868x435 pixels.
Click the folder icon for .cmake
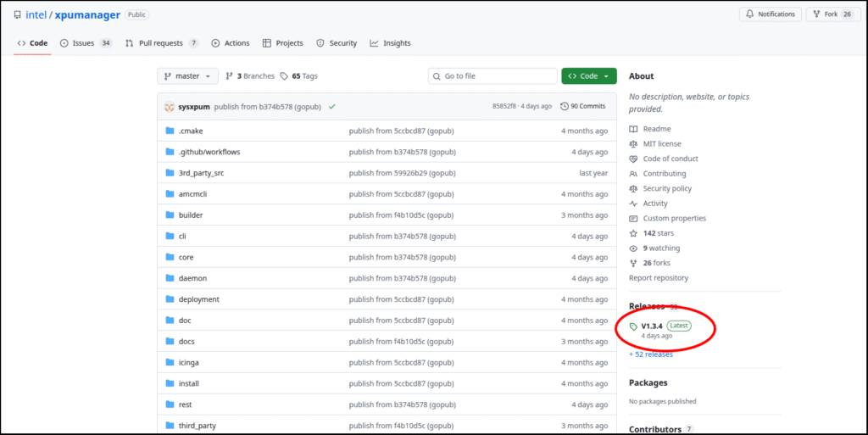coord(170,131)
